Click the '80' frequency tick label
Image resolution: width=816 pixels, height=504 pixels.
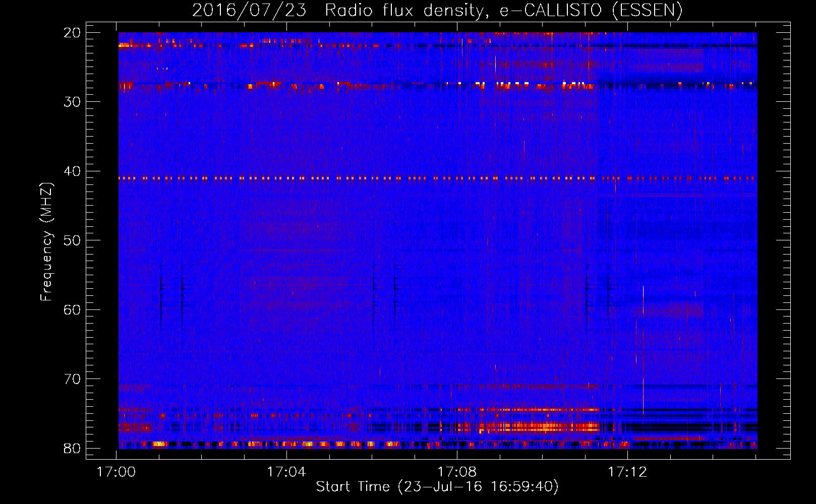click(x=73, y=448)
